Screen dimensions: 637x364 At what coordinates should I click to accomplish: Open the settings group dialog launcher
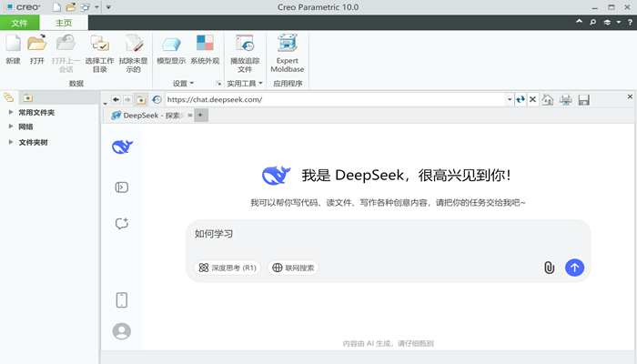218,84
